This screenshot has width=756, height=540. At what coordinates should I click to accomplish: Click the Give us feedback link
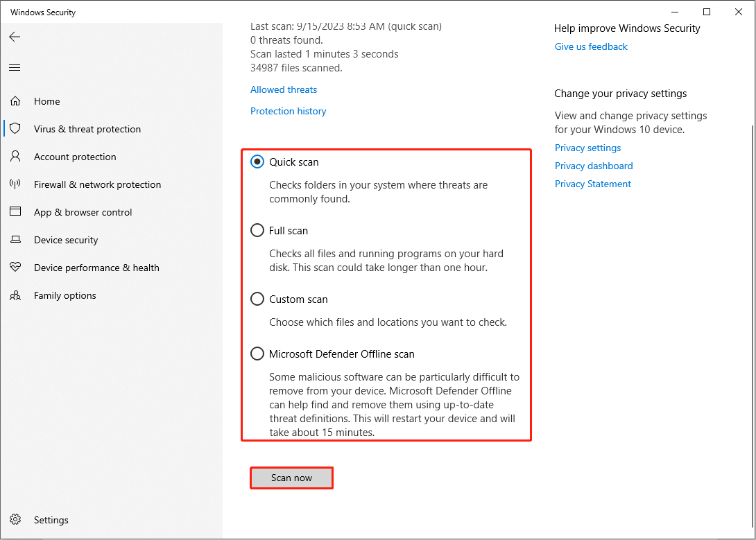pos(591,46)
